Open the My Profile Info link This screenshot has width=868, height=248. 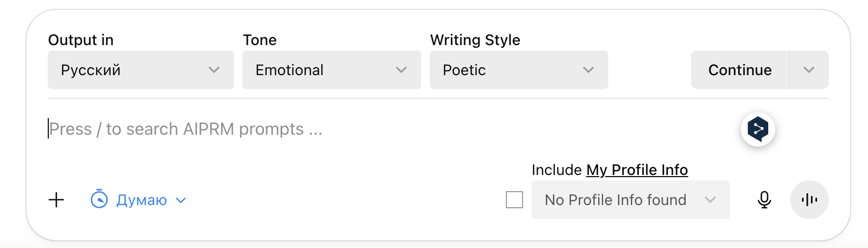[637, 170]
